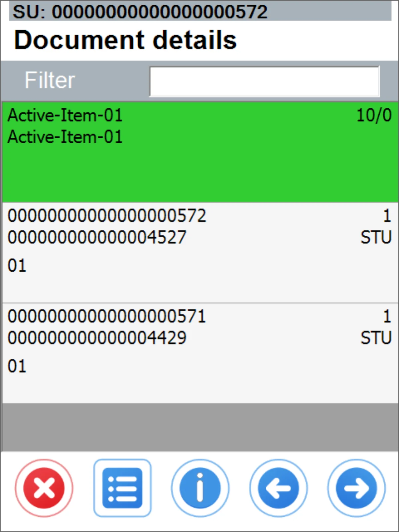Click the SU header bar at the top
The image size is (399, 532).
[199, 12]
